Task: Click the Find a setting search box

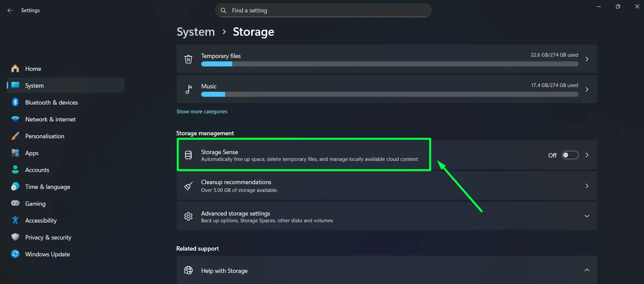Action: 323,10
